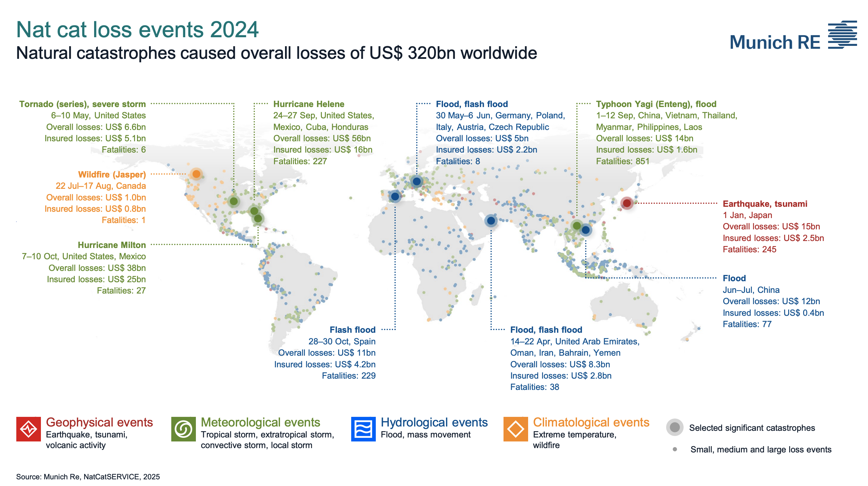Viewport: 868px width, 486px height.
Task: Select the Hurricane Helene heading
Action: pyautogui.click(x=308, y=104)
